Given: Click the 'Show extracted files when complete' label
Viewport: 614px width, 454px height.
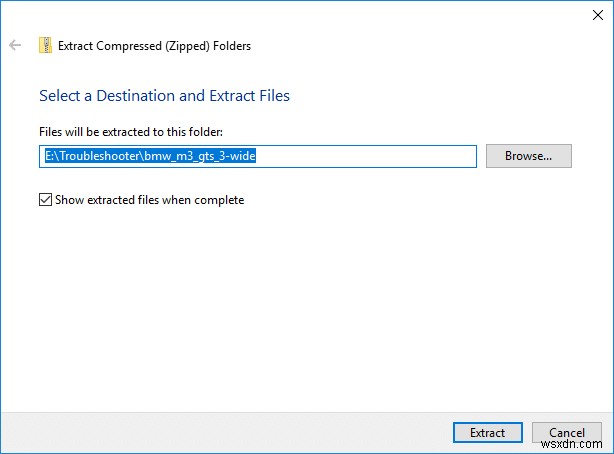Looking at the screenshot, I should click(152, 200).
